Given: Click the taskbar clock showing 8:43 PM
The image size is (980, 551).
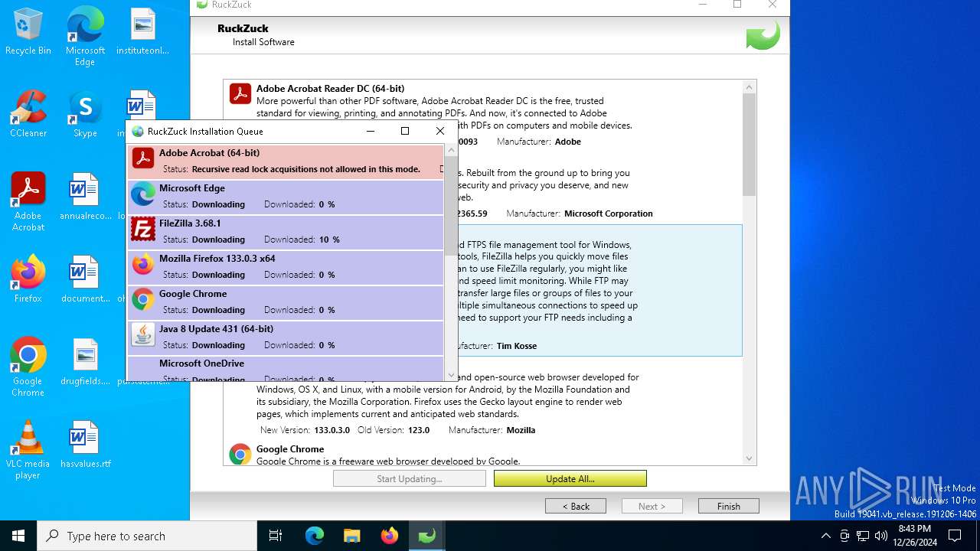Looking at the screenshot, I should point(915,536).
